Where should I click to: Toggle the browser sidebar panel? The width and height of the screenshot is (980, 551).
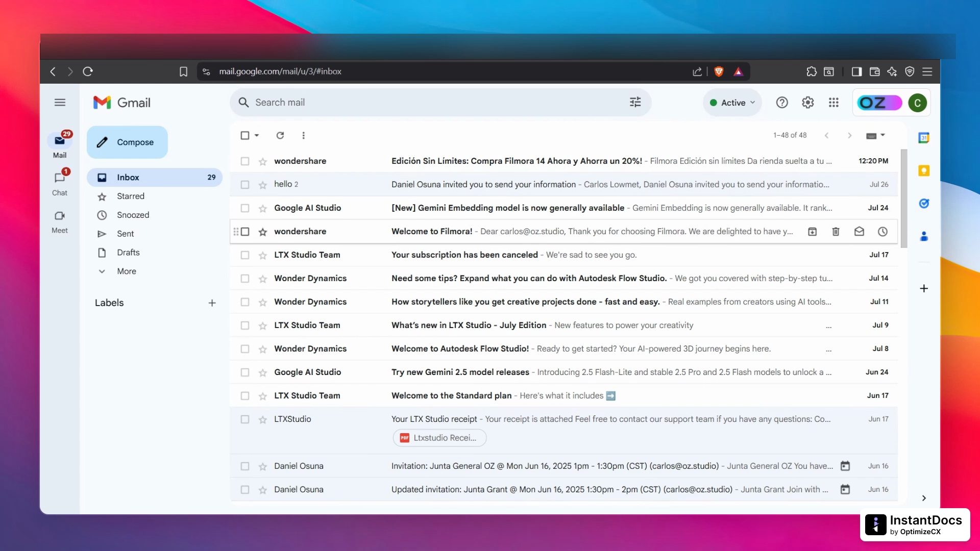[857, 71]
